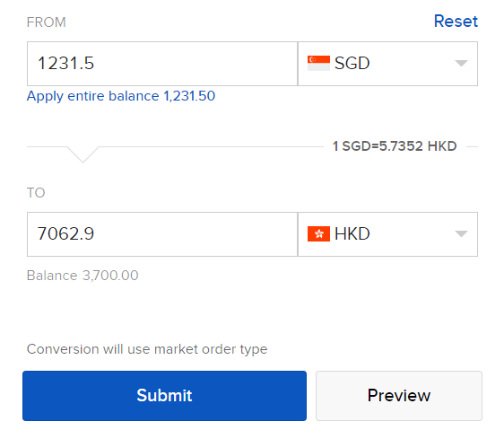Expand the SGD currency dropdown arrow
Screen dimensions: 504x430
tap(461, 63)
